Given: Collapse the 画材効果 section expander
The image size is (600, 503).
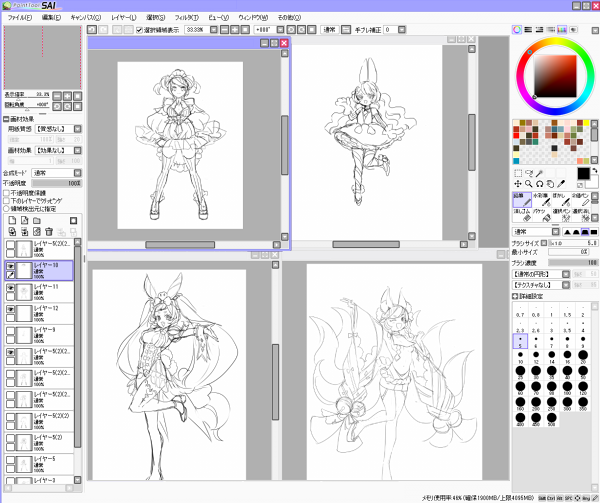Looking at the screenshot, I should point(6,119).
